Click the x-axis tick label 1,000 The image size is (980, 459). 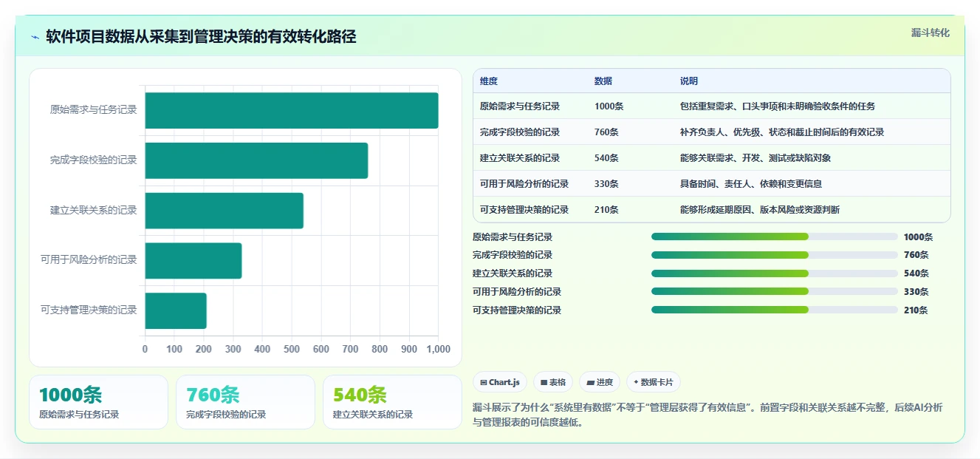pos(439,349)
